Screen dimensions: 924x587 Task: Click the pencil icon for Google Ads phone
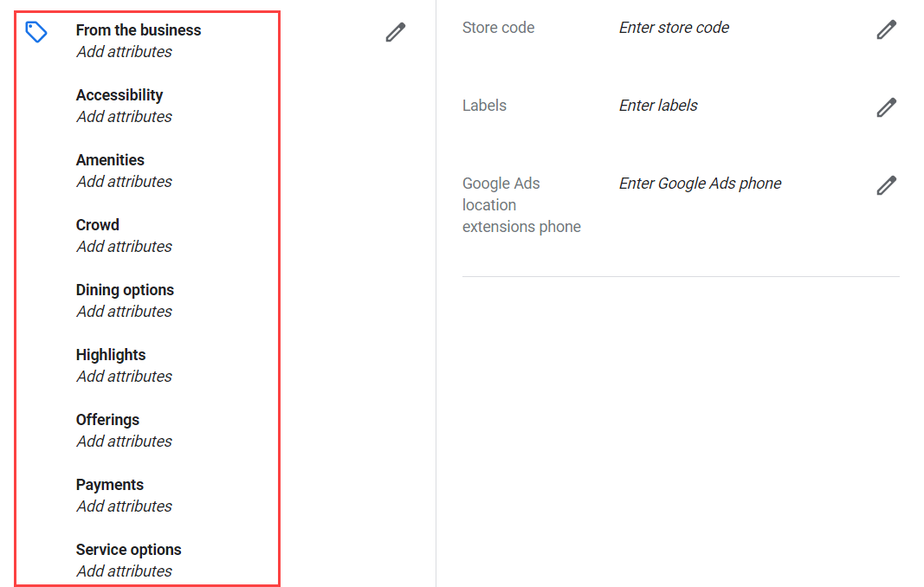(x=886, y=185)
